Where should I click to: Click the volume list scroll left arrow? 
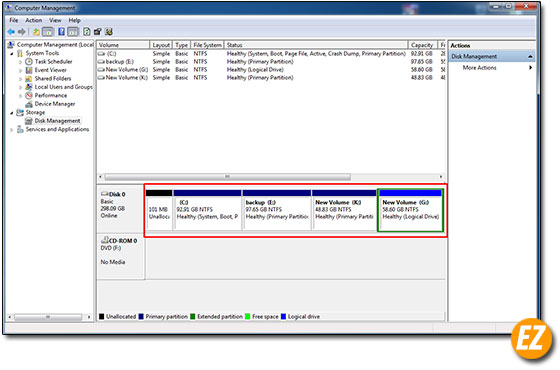101,177
